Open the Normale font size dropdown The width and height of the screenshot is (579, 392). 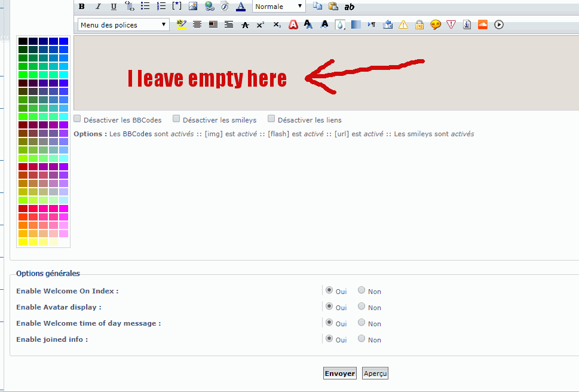(x=278, y=7)
